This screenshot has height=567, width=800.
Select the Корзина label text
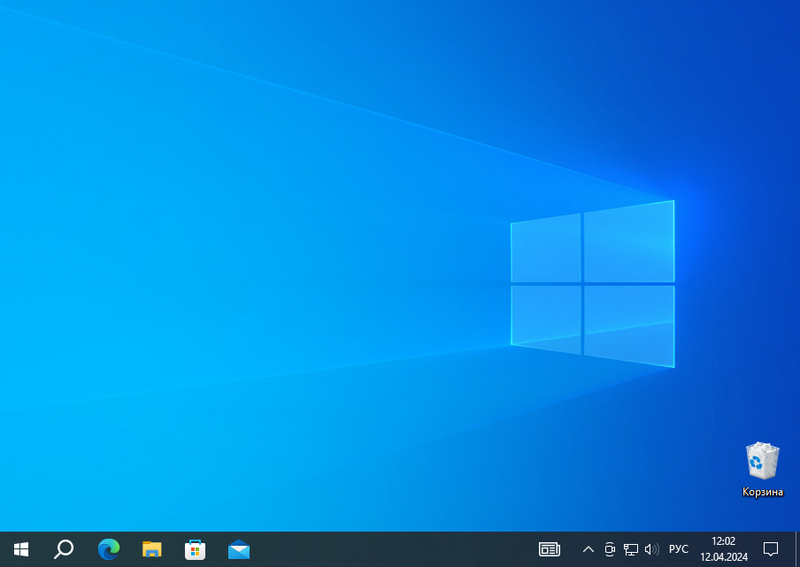[x=762, y=492]
